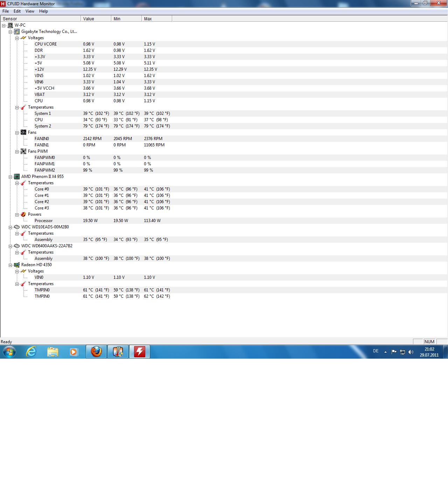Collapse the AMD Phenom II X4 955 node

tap(10, 177)
